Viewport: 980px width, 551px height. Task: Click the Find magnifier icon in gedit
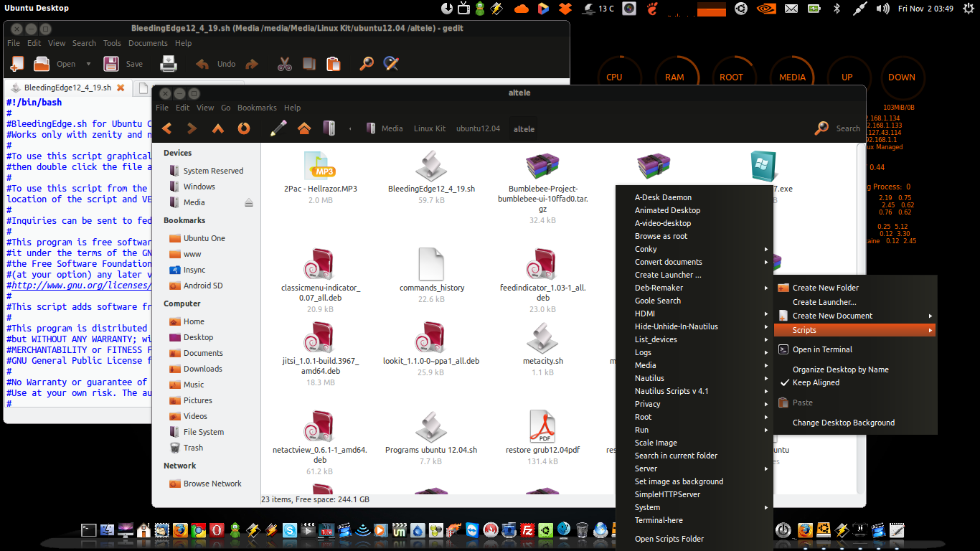tap(367, 64)
